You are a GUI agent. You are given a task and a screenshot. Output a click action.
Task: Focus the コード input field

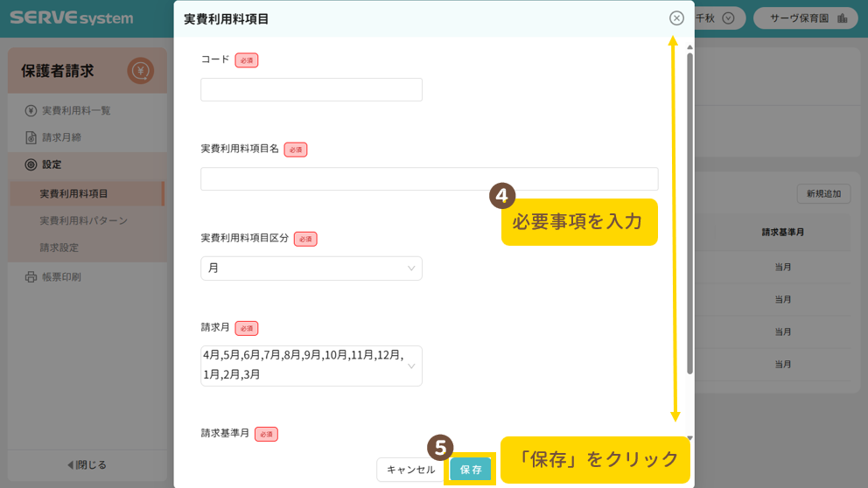311,90
